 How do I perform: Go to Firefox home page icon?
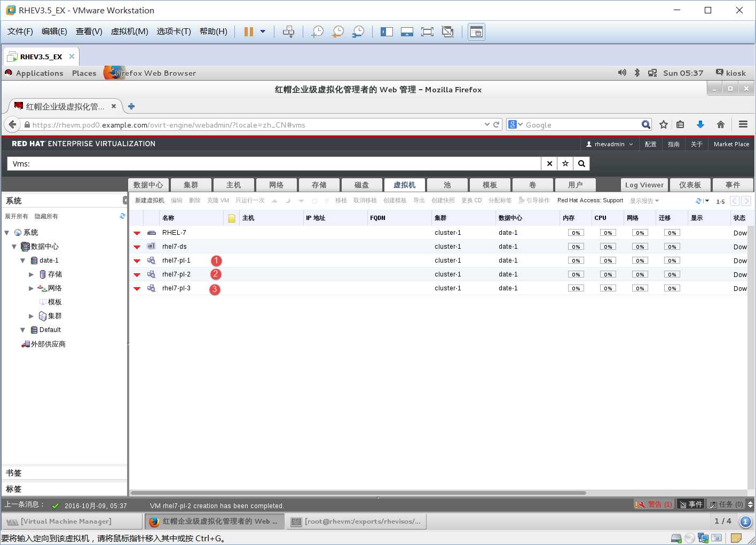point(721,124)
